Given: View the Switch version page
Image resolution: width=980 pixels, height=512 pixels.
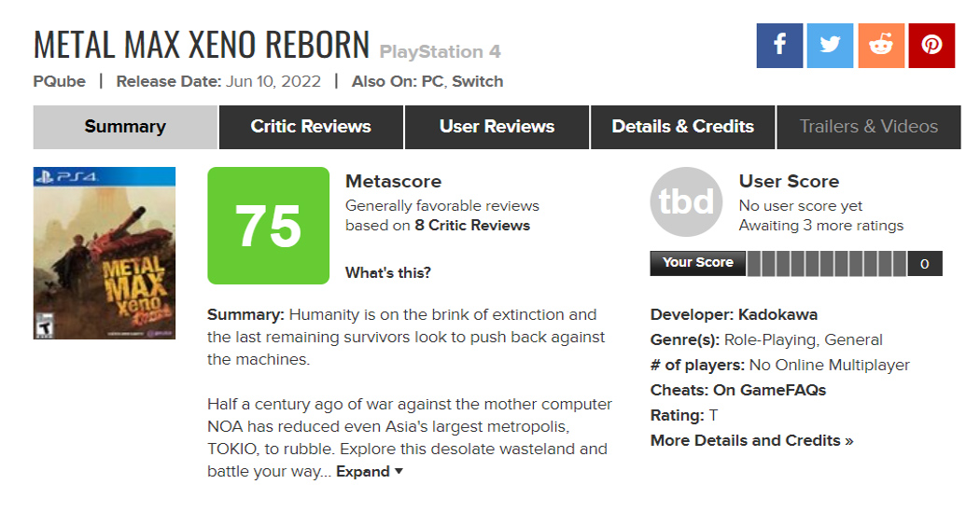Looking at the screenshot, I should tap(478, 82).
